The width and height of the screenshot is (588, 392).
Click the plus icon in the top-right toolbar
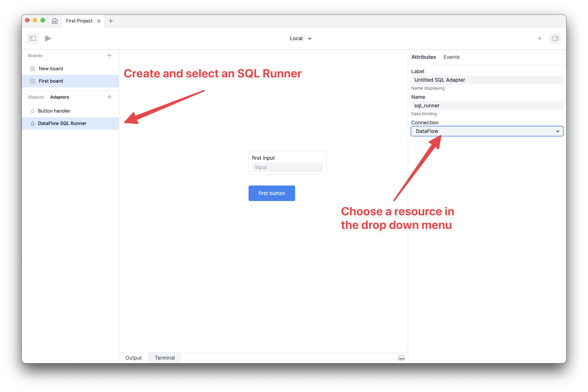[539, 38]
